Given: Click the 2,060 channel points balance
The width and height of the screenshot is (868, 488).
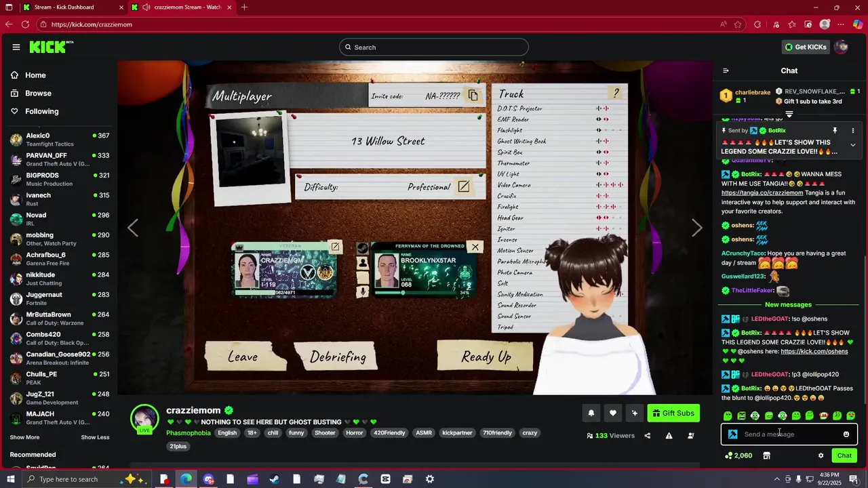Looking at the screenshot, I should click(x=738, y=455).
